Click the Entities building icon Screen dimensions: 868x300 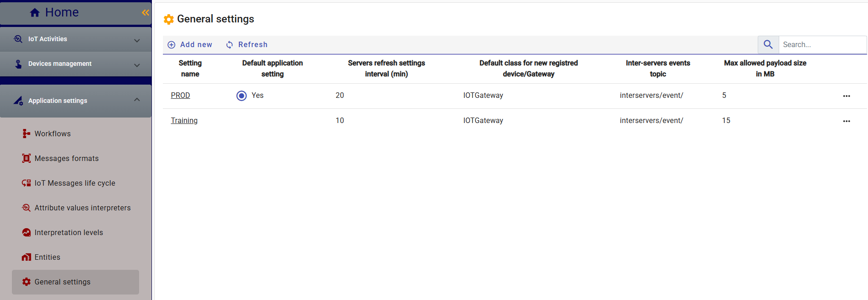(27, 257)
